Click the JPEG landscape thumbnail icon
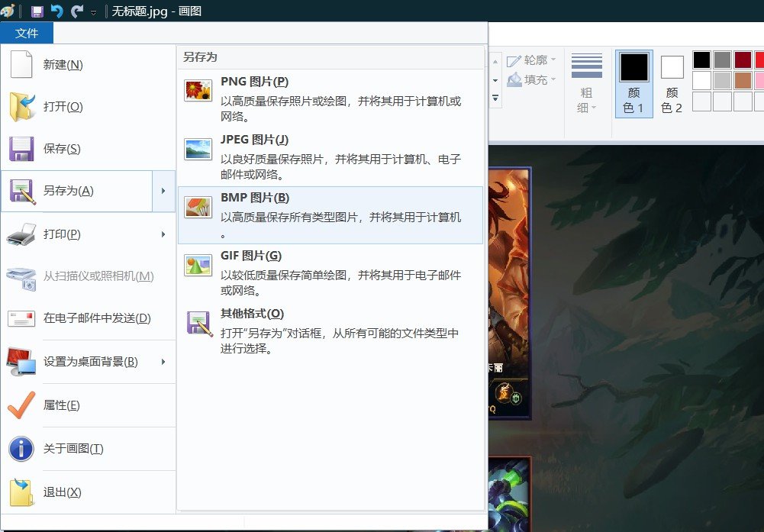Viewport: 764px width, 532px height. pos(198,149)
